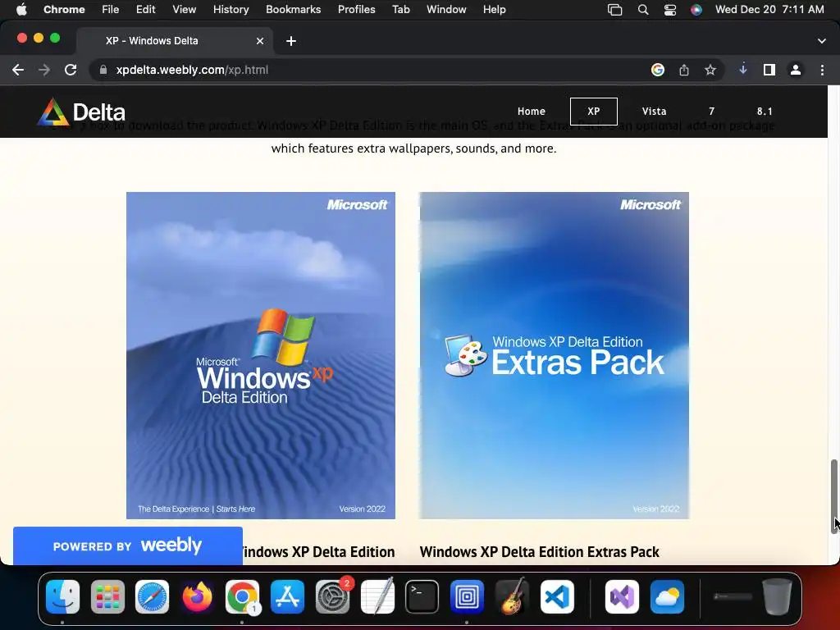Viewport: 840px width, 630px height.
Task: Click the Delta logo in site header
Action: point(81,112)
